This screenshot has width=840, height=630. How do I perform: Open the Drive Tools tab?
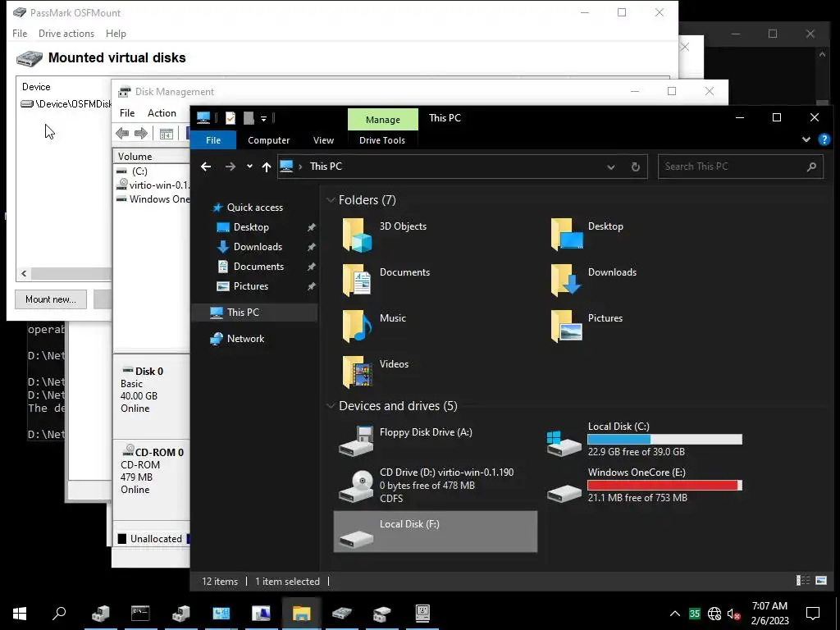click(x=382, y=140)
